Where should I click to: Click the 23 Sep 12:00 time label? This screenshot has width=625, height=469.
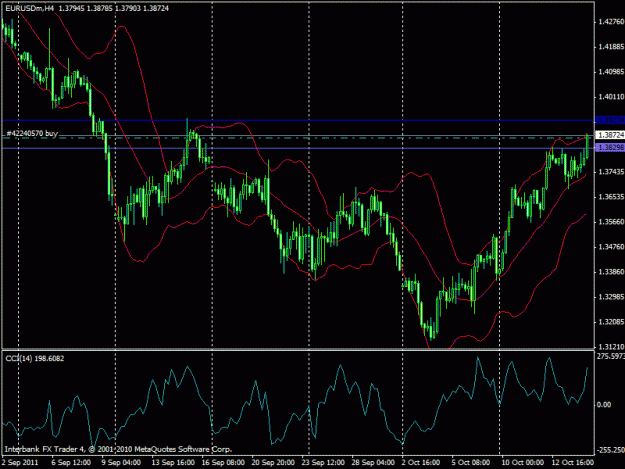pos(323,462)
